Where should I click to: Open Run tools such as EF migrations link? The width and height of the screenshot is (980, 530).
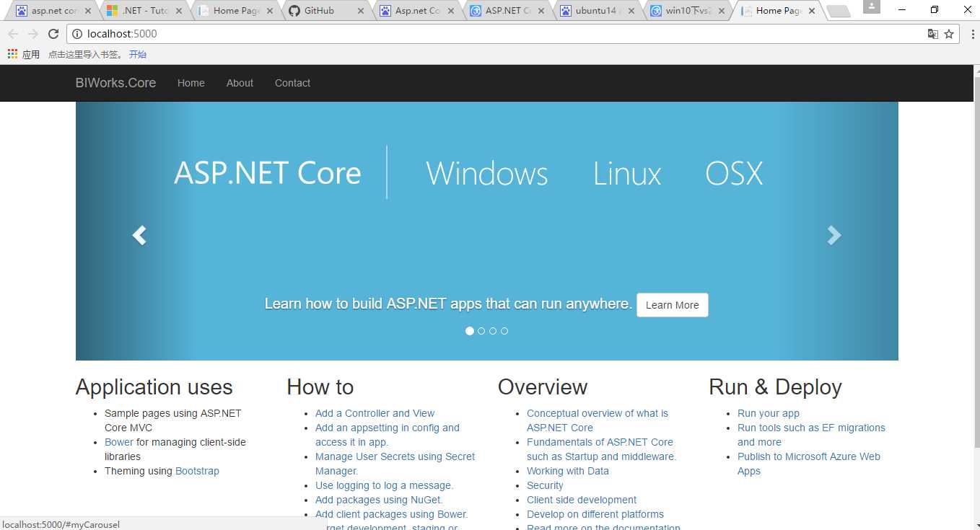click(811, 435)
